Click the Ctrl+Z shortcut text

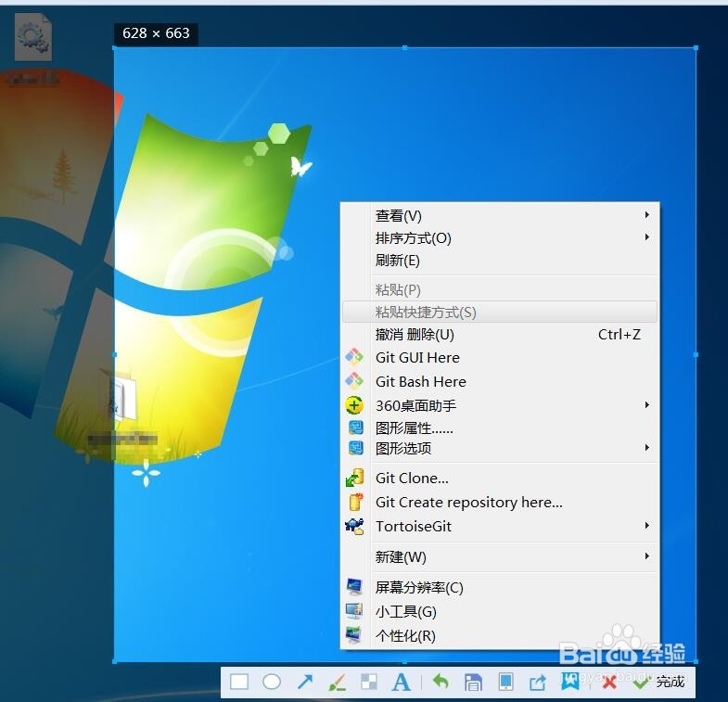point(619,334)
